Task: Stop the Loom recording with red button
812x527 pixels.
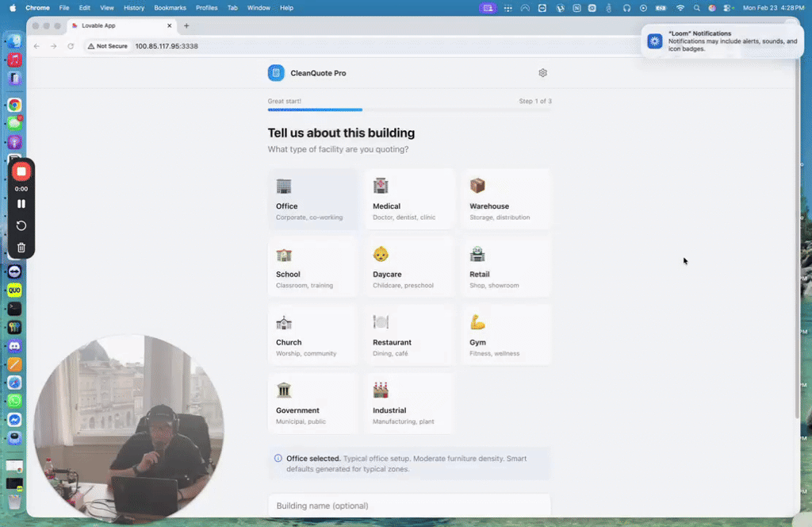Action: [x=21, y=171]
